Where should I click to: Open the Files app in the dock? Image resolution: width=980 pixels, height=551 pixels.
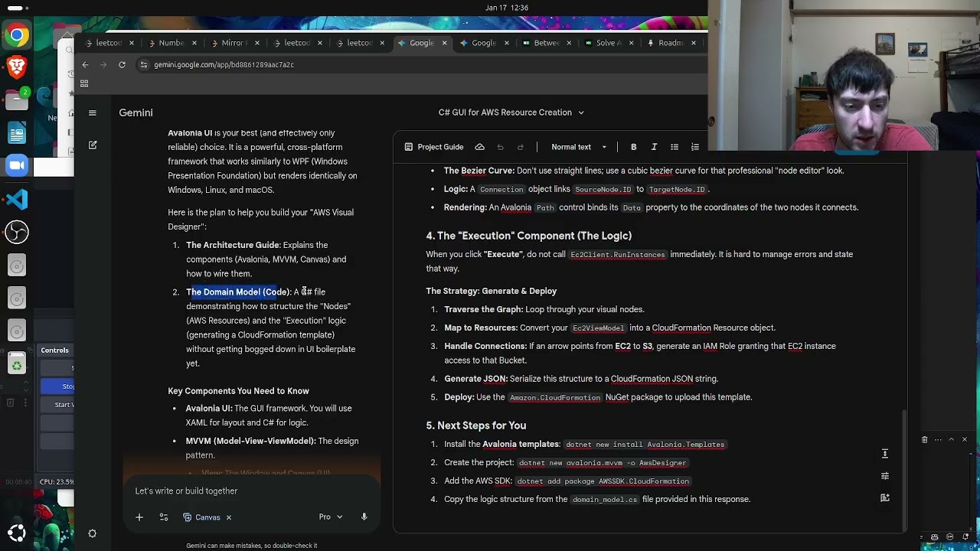click(17, 99)
